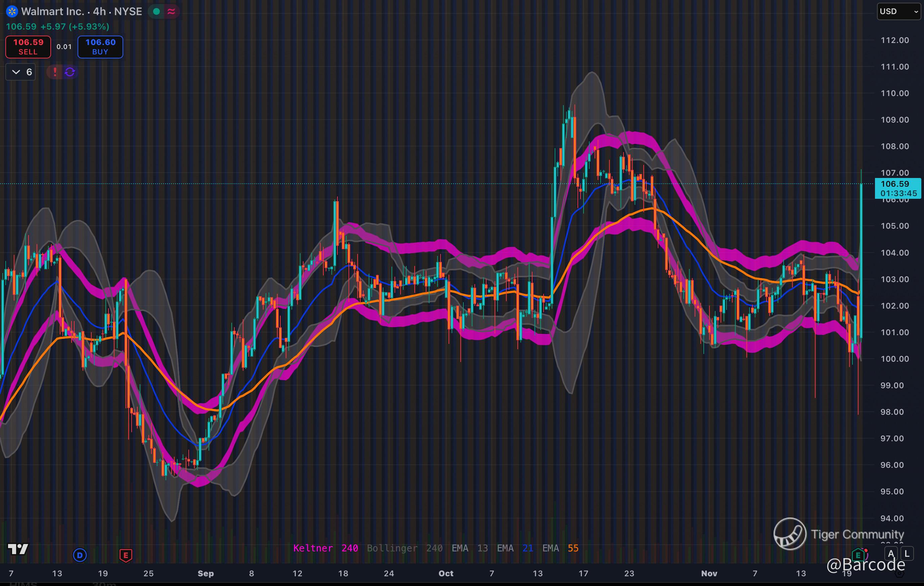Open the TradingView logo link
The image size is (924, 586).
click(18, 549)
